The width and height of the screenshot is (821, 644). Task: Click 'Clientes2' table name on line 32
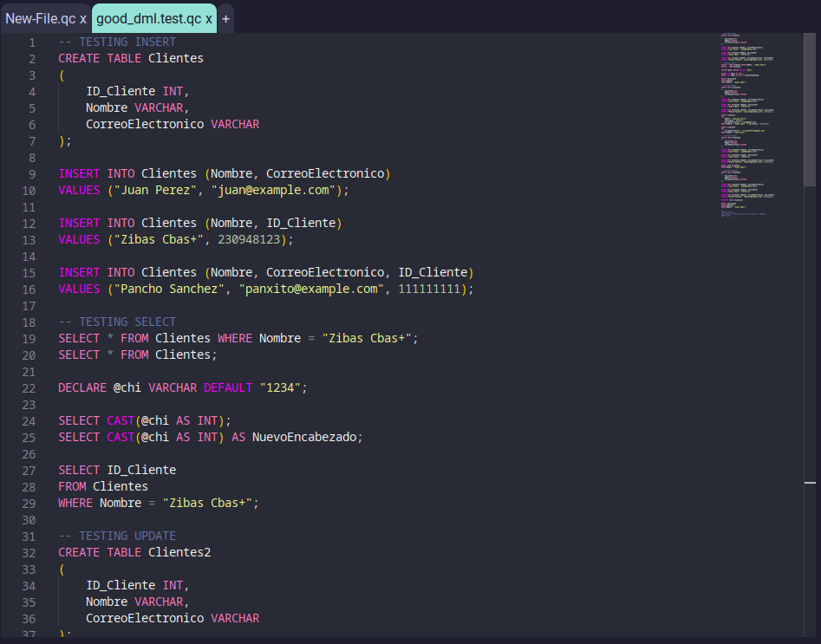[179, 552]
